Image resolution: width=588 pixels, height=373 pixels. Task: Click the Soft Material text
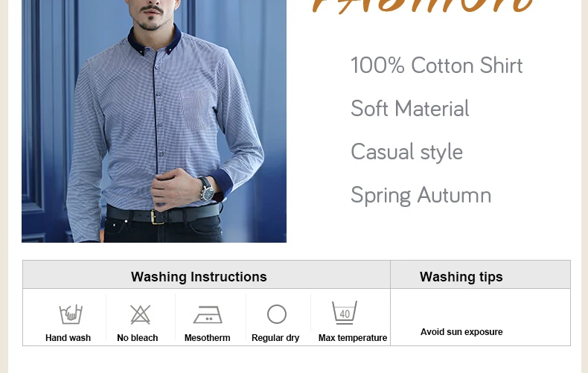pyautogui.click(x=409, y=109)
